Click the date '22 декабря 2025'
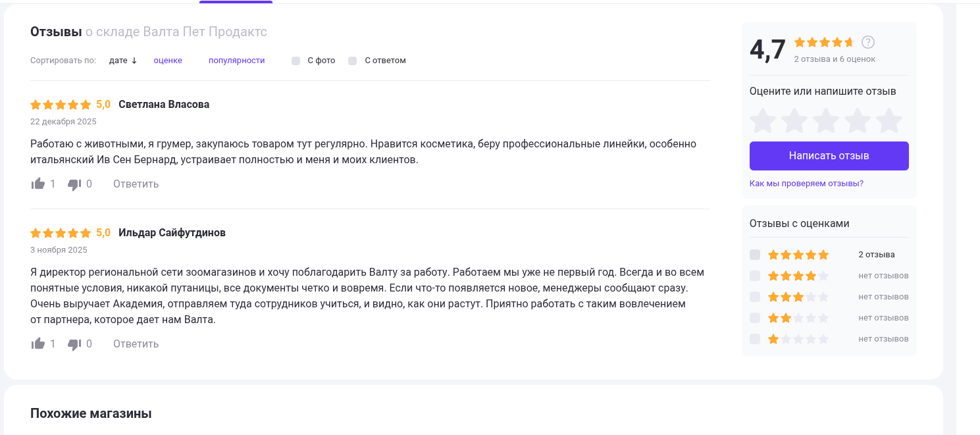 tap(63, 122)
